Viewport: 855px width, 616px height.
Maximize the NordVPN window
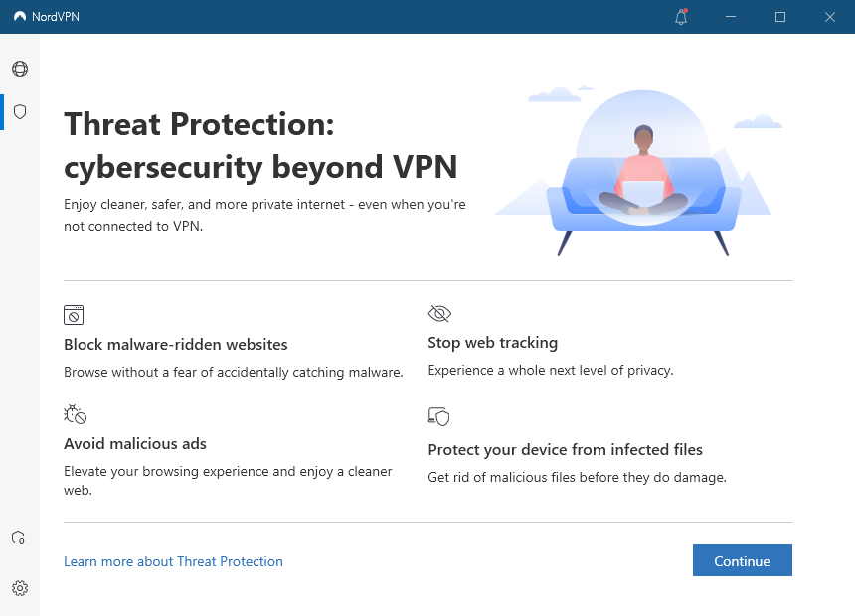click(779, 17)
